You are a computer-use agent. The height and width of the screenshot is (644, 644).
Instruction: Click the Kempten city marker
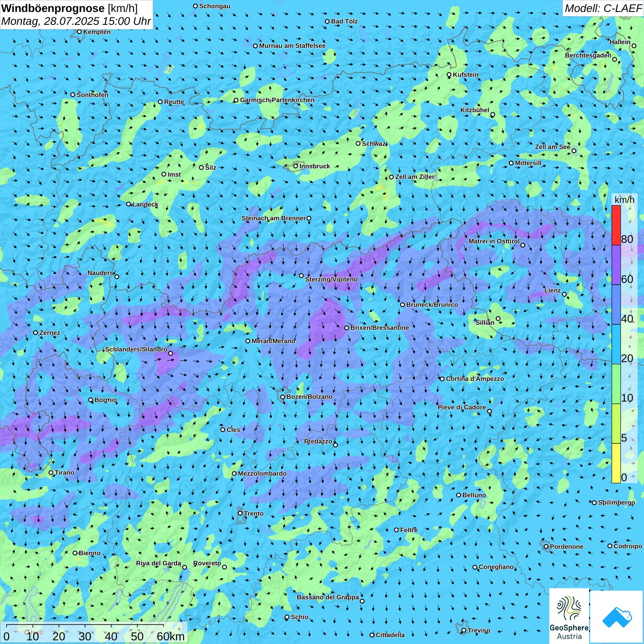coord(79,32)
